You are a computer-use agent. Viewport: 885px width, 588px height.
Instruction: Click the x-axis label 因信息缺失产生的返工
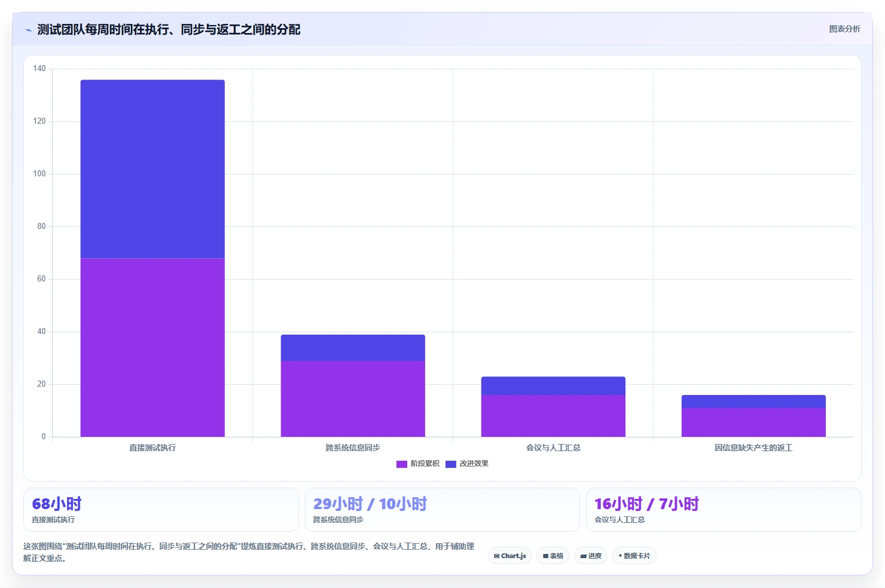pos(753,448)
